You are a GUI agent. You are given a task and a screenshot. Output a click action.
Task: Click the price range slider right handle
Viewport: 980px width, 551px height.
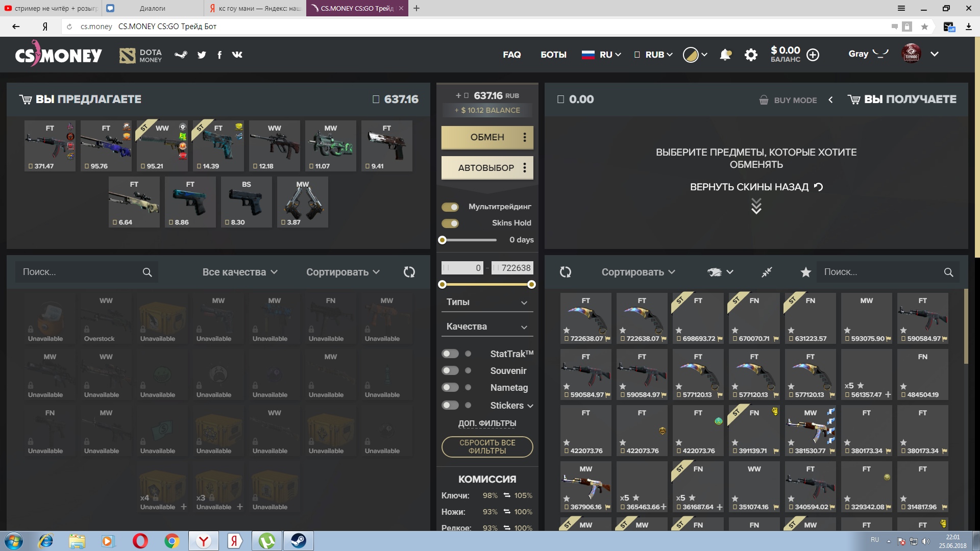tap(531, 284)
